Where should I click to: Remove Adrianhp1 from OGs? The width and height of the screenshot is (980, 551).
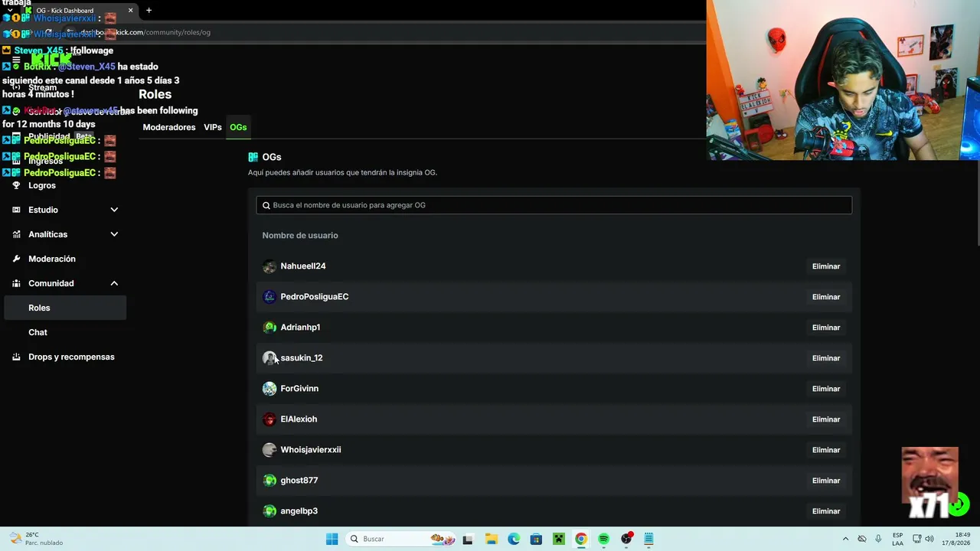pyautogui.click(x=826, y=328)
